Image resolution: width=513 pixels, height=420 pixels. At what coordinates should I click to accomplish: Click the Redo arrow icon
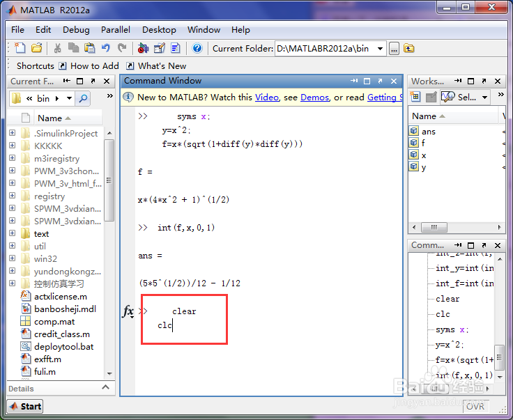[x=122, y=48]
